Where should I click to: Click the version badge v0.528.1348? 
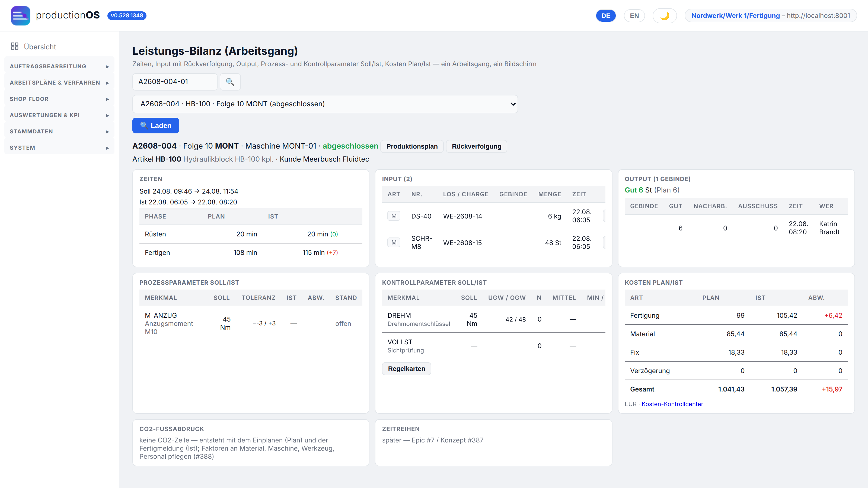[127, 15]
